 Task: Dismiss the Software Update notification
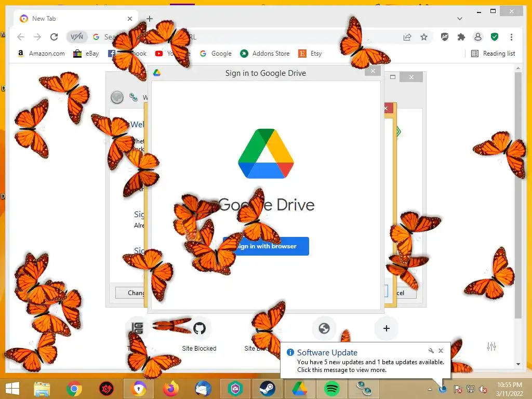coord(441,351)
